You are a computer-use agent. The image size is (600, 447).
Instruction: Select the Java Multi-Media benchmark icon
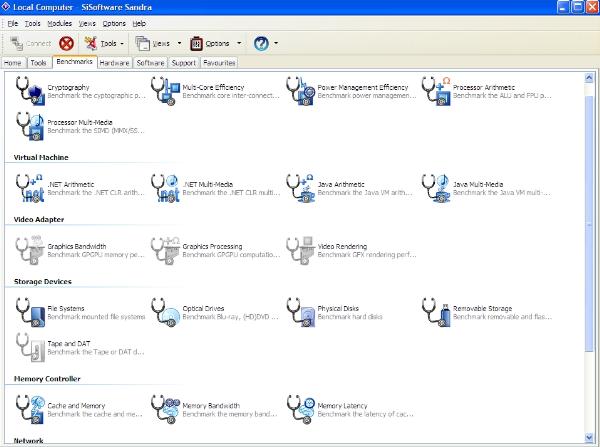(436, 188)
